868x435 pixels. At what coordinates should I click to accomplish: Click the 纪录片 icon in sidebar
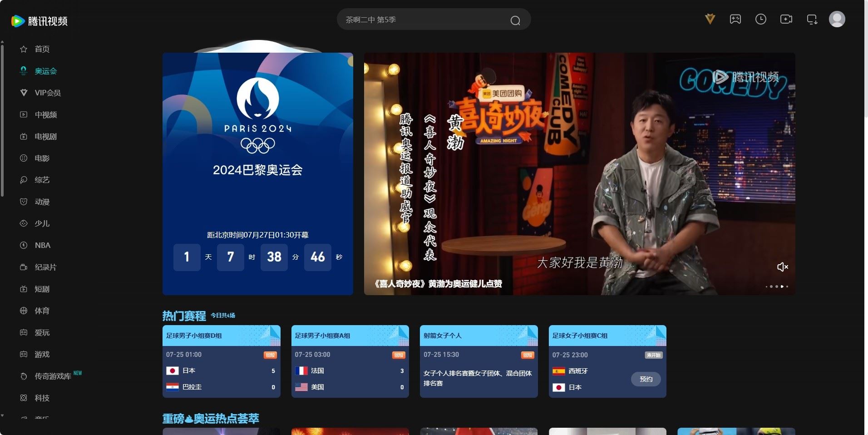point(24,267)
